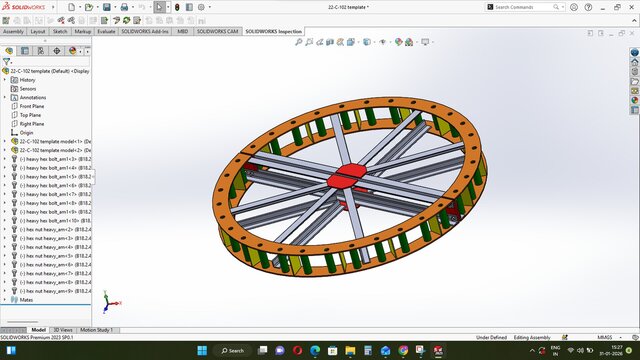Expand the 22-C-102 template model<1> node
640x360 pixels.
tap(5, 142)
